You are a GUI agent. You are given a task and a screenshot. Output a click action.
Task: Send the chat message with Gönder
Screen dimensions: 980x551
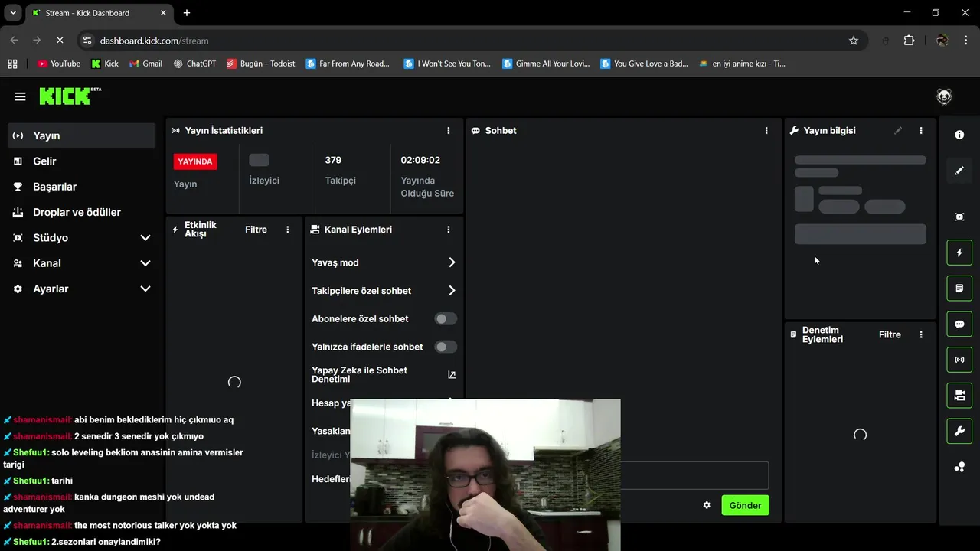tap(745, 505)
